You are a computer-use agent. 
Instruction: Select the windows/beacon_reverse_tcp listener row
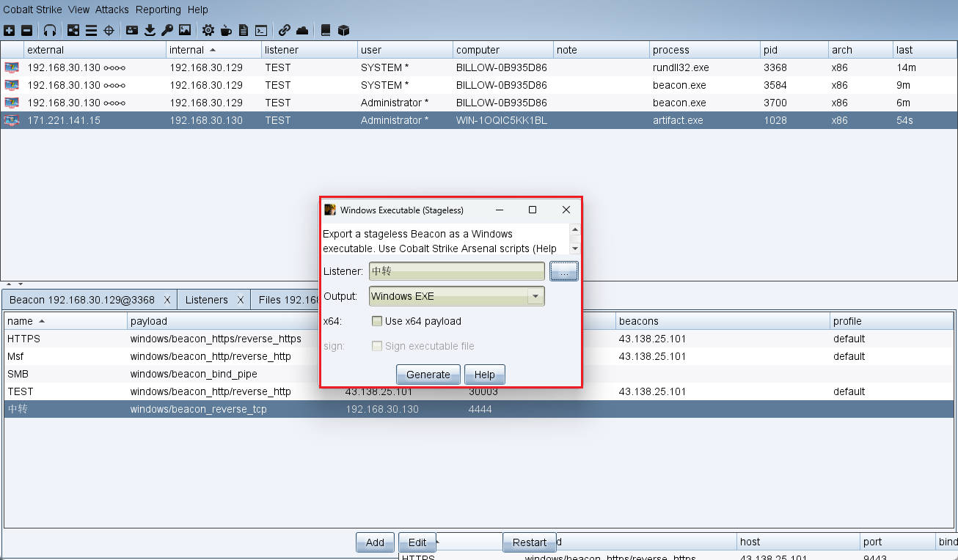[479, 409]
